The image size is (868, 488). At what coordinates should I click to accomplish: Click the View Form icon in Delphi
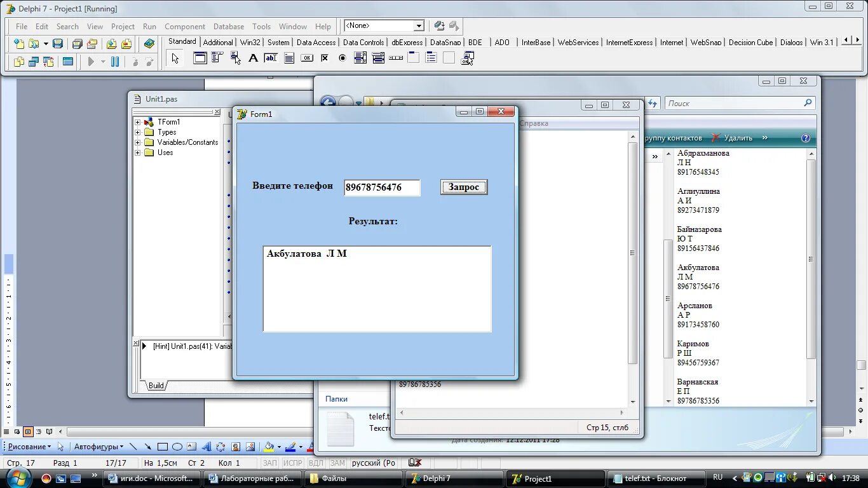(x=34, y=62)
